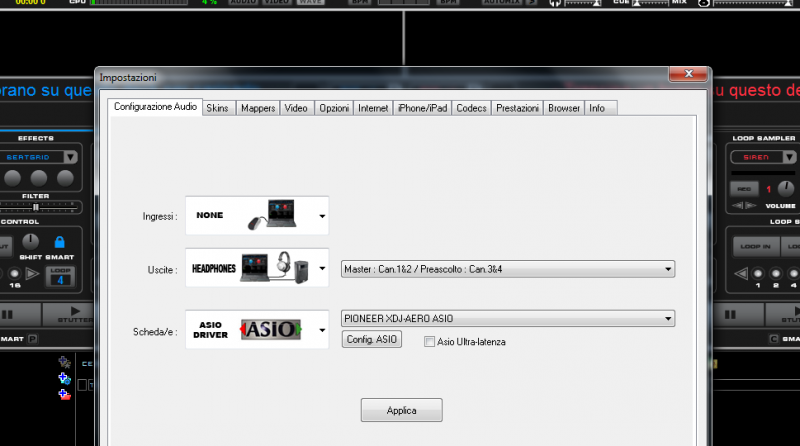Toggle the Loop 4 button on left deck
800x446 pixels.
(60, 276)
